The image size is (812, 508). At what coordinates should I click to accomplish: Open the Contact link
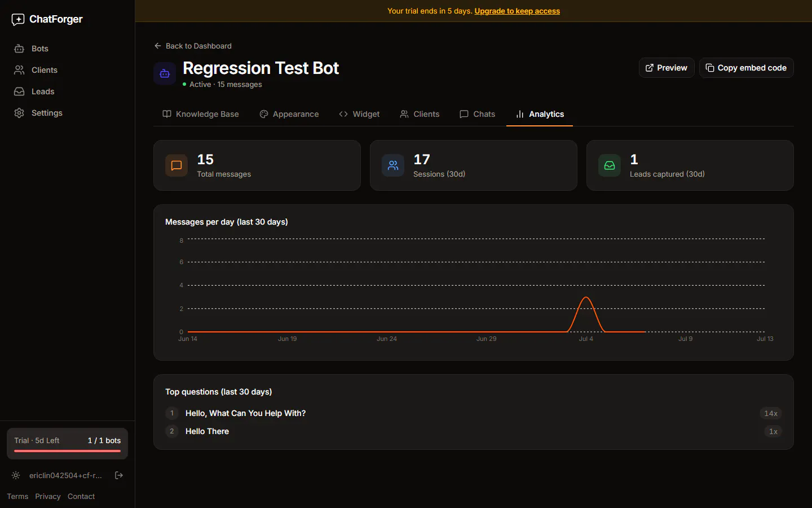(81, 497)
